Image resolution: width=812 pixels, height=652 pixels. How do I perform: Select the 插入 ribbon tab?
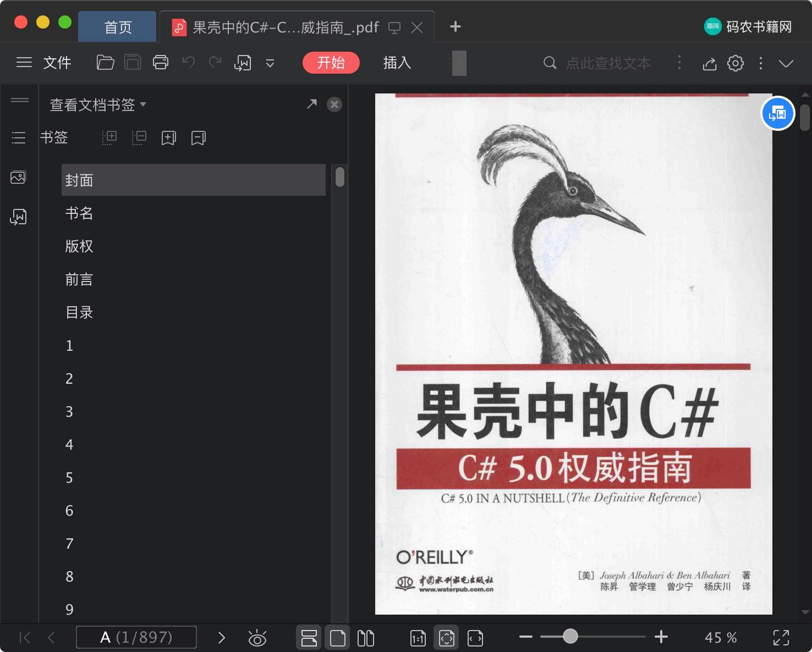click(397, 63)
